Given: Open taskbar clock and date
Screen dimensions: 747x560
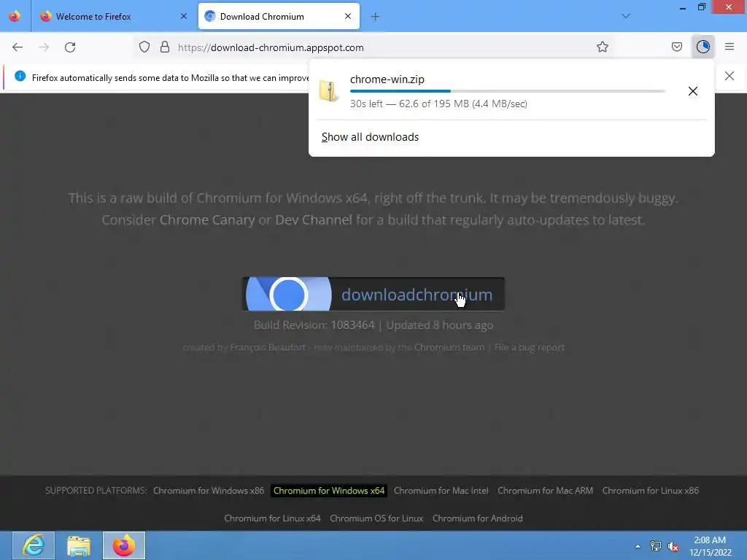Looking at the screenshot, I should [710, 546].
